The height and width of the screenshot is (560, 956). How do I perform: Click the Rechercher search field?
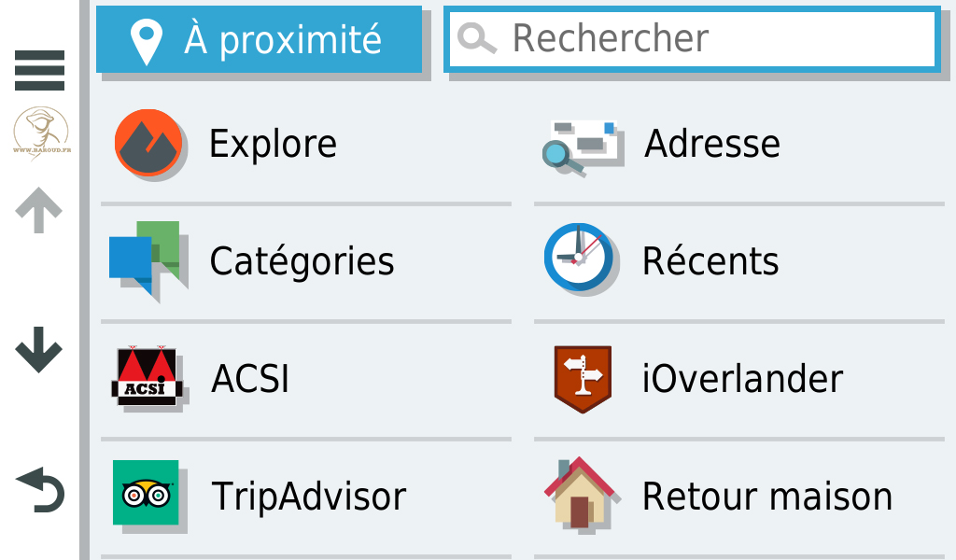[x=692, y=39]
